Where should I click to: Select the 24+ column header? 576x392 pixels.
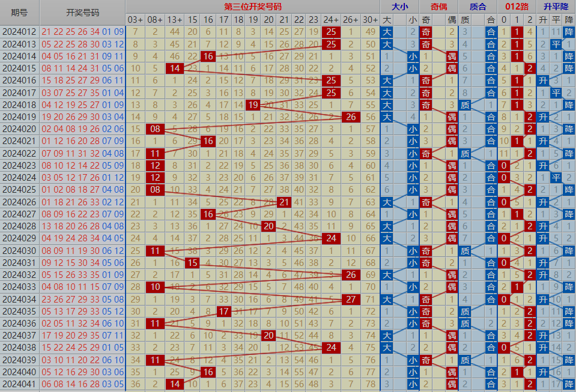tap(331, 20)
